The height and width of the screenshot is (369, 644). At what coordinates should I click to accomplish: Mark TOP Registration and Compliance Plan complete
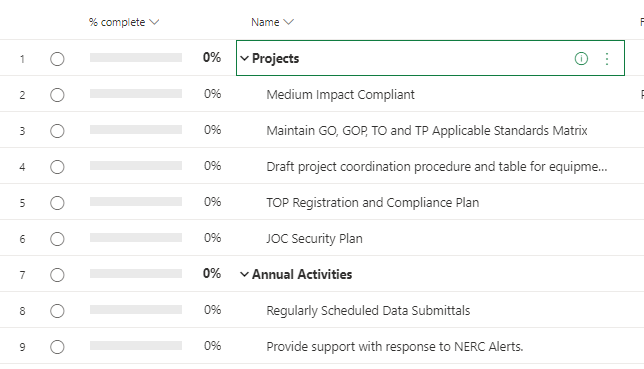(x=57, y=203)
